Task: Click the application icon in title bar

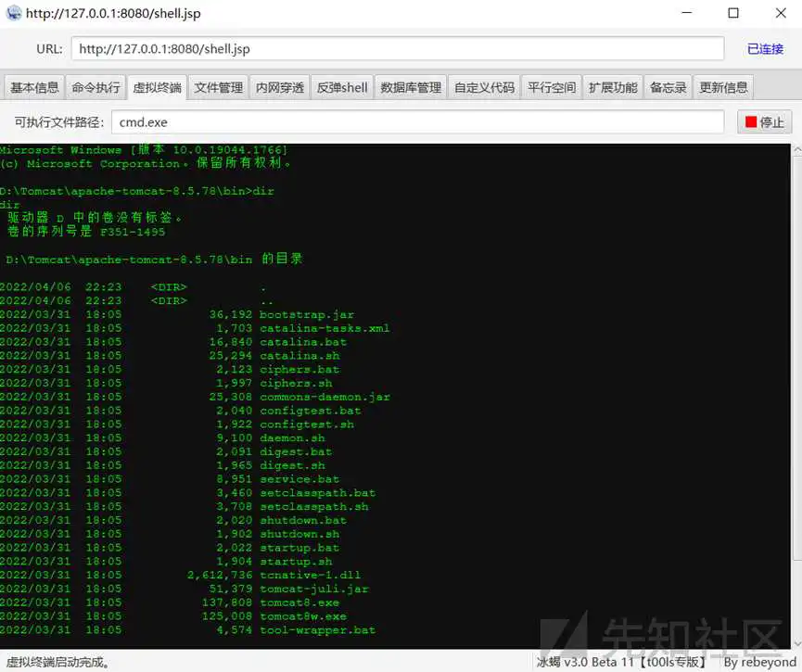Action: pos(13,14)
